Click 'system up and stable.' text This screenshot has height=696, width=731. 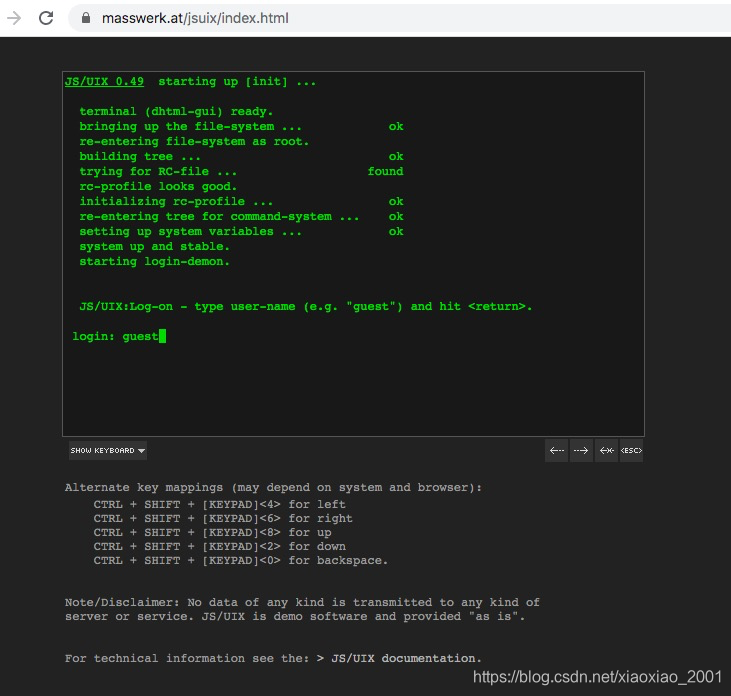154,247
